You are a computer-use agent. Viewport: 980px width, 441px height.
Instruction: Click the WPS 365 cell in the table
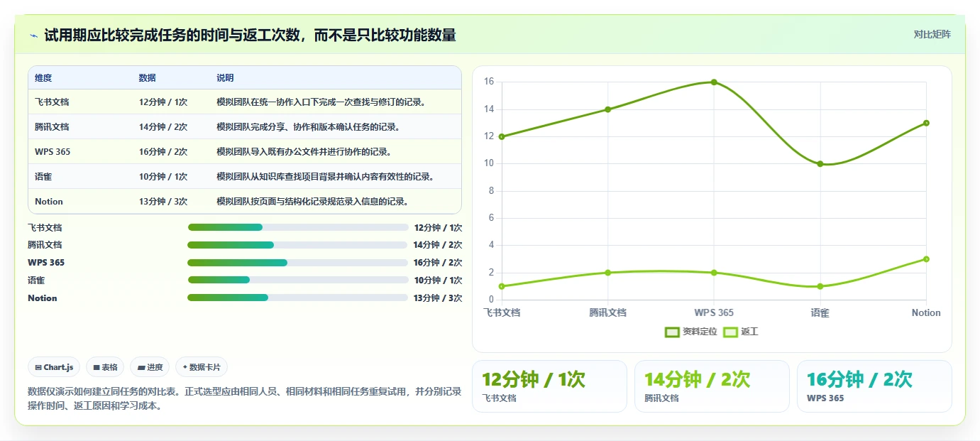(53, 151)
